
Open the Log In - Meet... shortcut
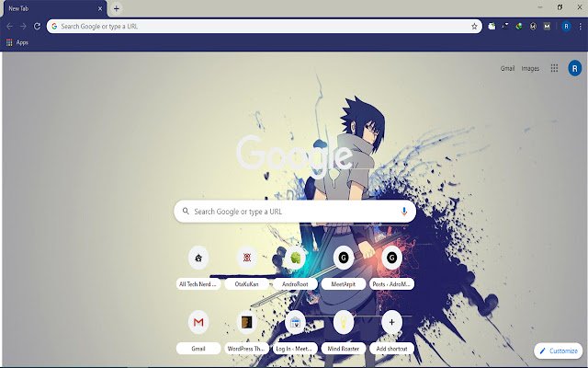295,332
